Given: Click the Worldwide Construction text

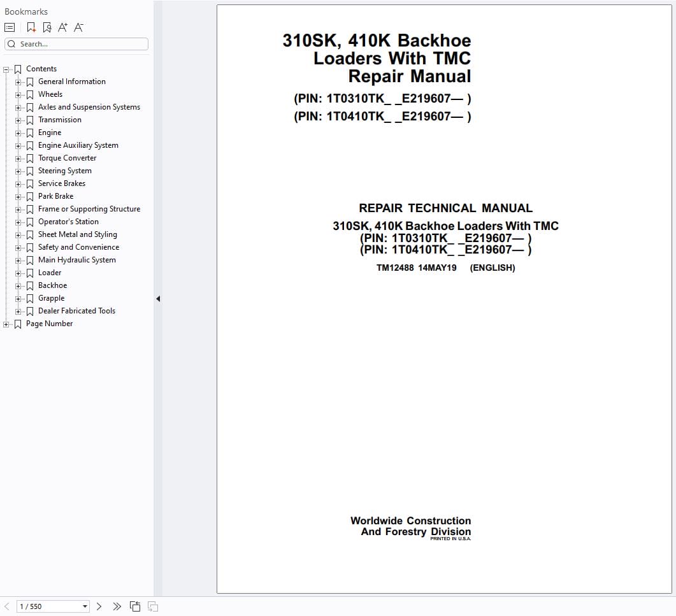Looking at the screenshot, I should click(x=410, y=520).
